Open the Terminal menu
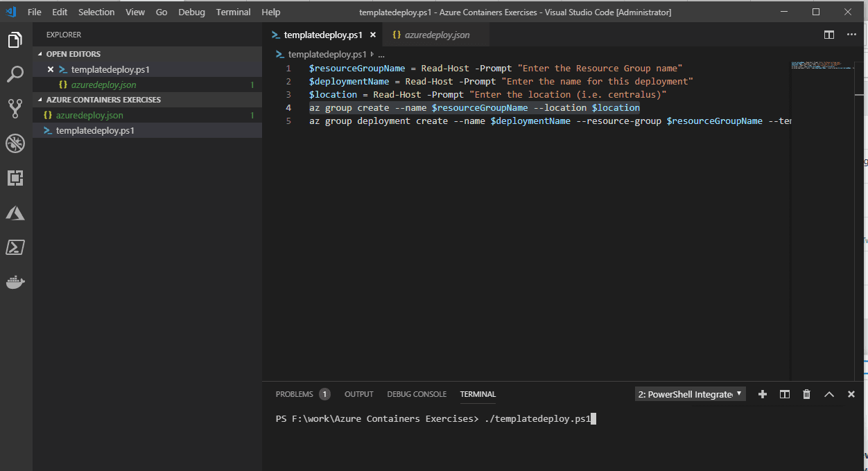The width and height of the screenshot is (868, 471). [234, 12]
